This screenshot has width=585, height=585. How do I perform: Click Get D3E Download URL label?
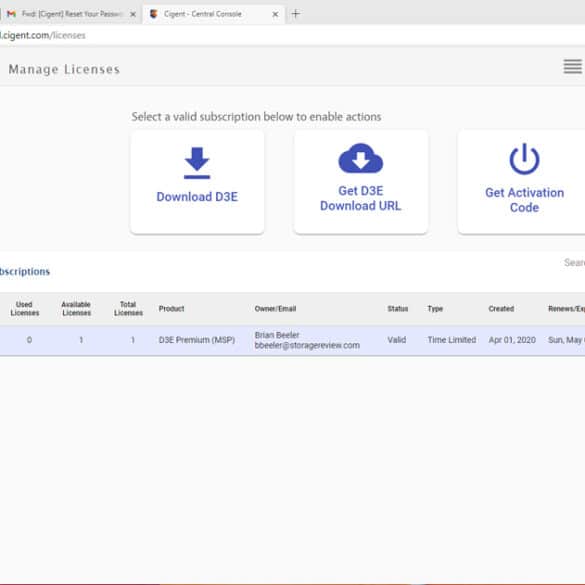point(361,198)
